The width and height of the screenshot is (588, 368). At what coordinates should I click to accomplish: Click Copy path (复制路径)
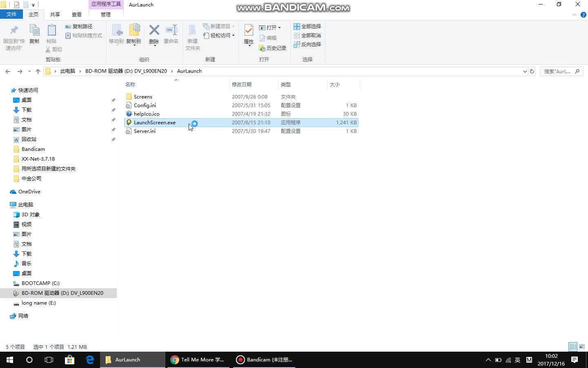pos(79,27)
